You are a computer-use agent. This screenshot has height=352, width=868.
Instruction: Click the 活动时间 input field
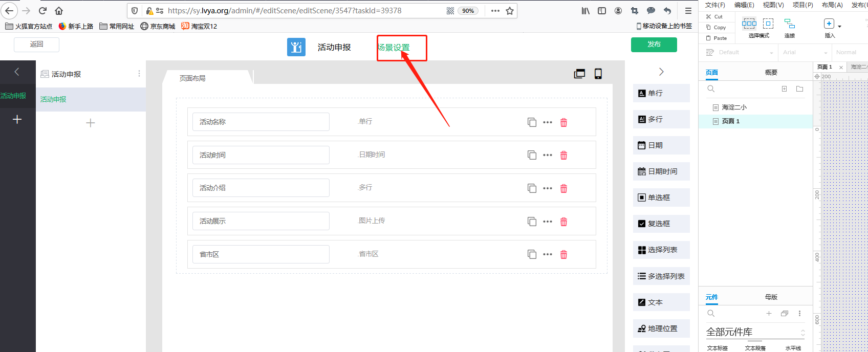[x=261, y=155]
